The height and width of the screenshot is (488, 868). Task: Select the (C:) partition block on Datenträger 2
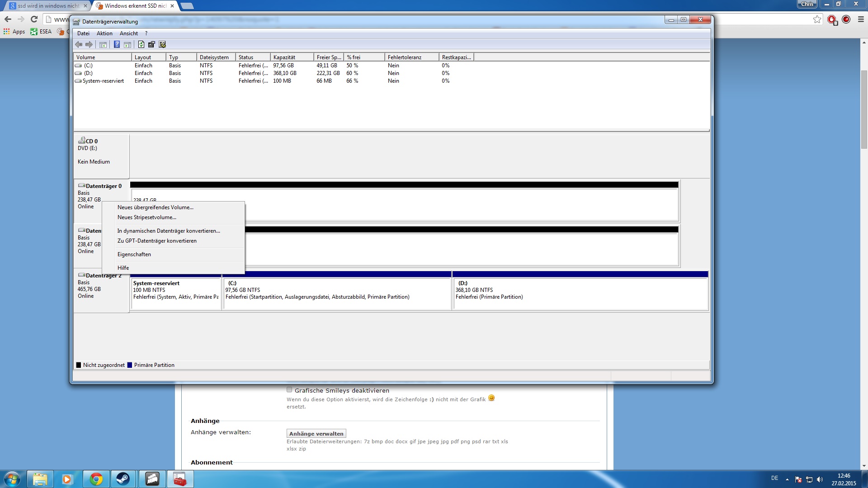tap(337, 294)
